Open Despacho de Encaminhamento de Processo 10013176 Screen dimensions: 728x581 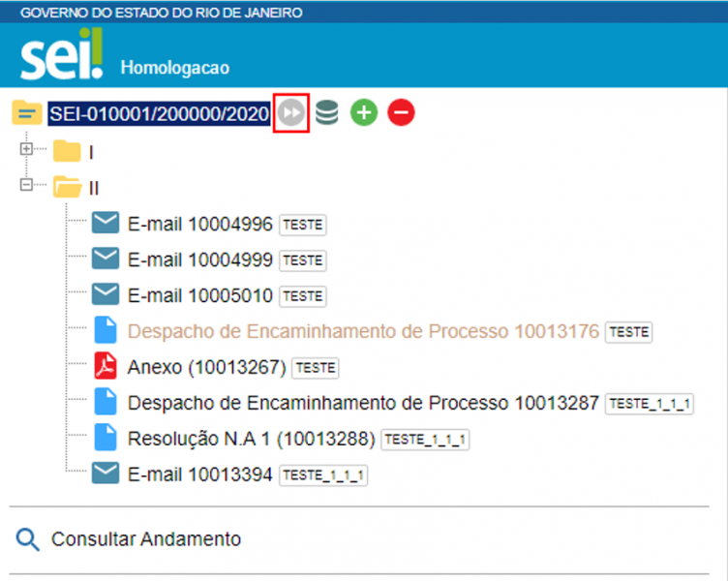[363, 331]
